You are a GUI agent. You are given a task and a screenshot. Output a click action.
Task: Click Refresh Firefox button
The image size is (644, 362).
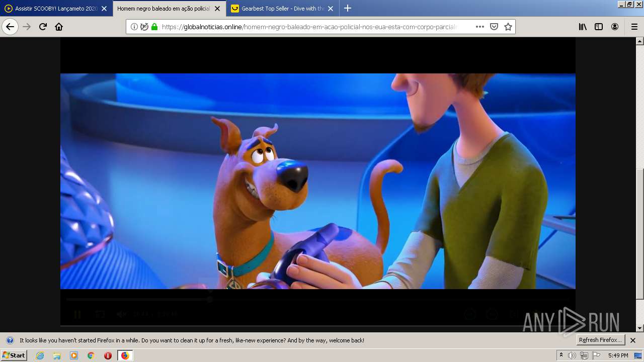click(x=600, y=340)
